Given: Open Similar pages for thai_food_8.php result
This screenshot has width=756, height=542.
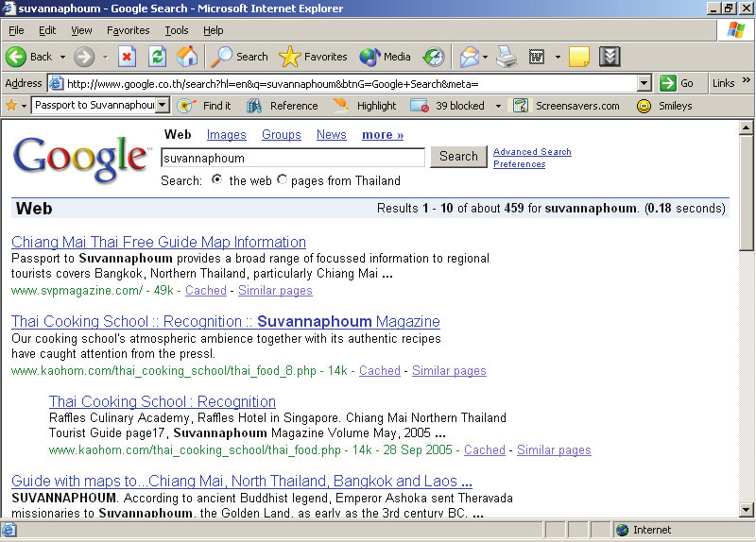Looking at the screenshot, I should pyautogui.click(x=449, y=370).
